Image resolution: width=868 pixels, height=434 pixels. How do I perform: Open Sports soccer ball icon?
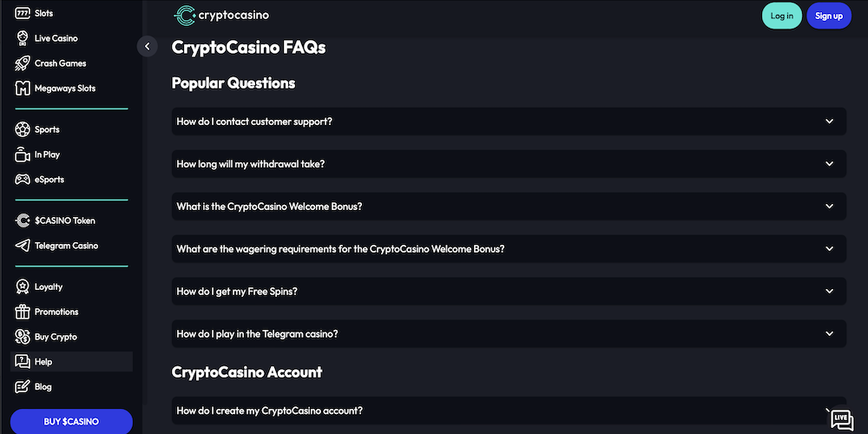coord(23,129)
